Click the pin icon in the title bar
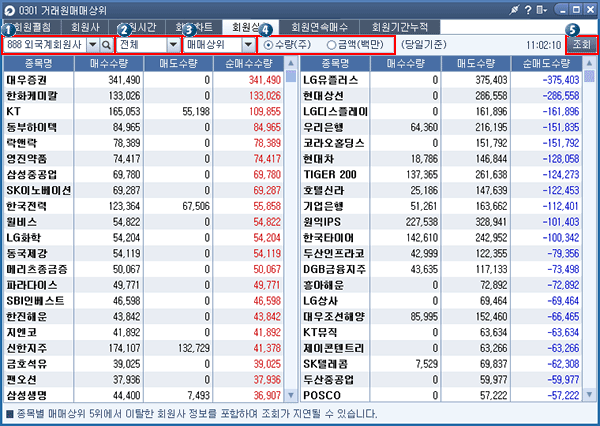Viewport: 600px width, 426px height. (x=514, y=10)
